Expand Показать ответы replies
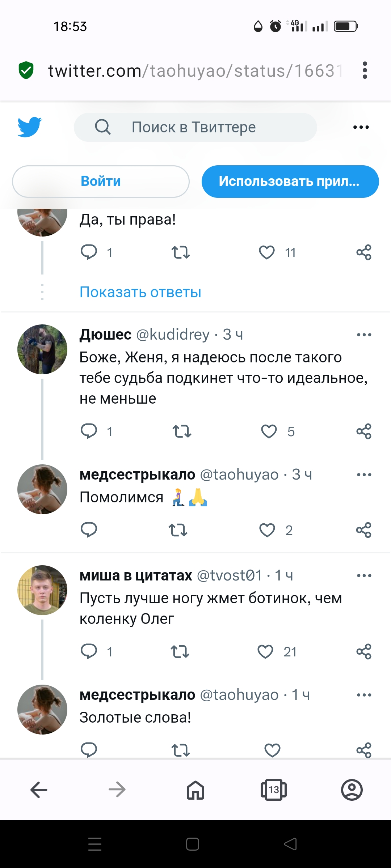This screenshot has height=868, width=391. coord(140,292)
